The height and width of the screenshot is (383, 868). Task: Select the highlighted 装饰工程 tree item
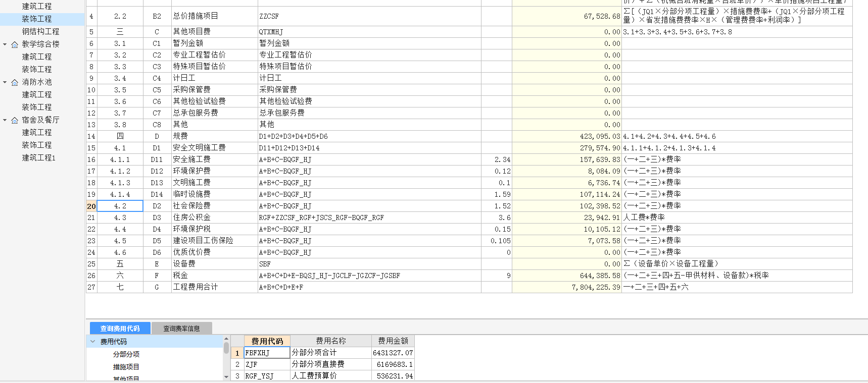coord(36,19)
